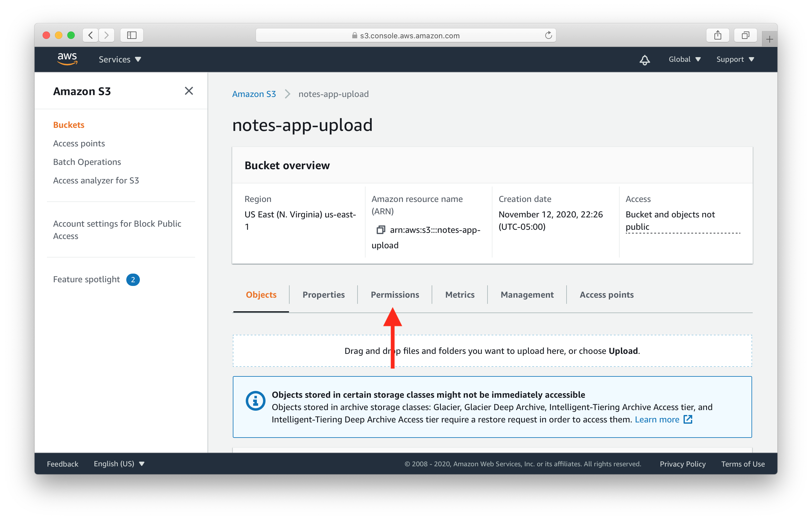Viewport: 812px width, 520px height.
Task: Show all tabs in Safari
Action: tap(745, 35)
